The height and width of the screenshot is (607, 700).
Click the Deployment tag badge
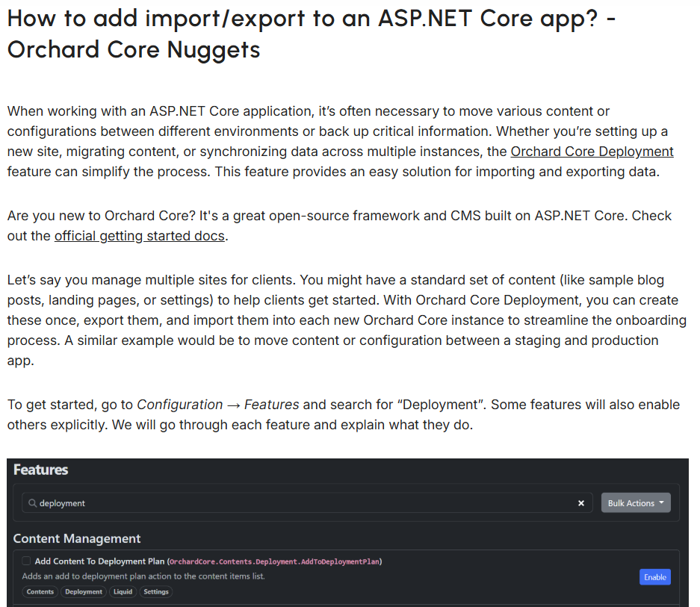pos(84,592)
